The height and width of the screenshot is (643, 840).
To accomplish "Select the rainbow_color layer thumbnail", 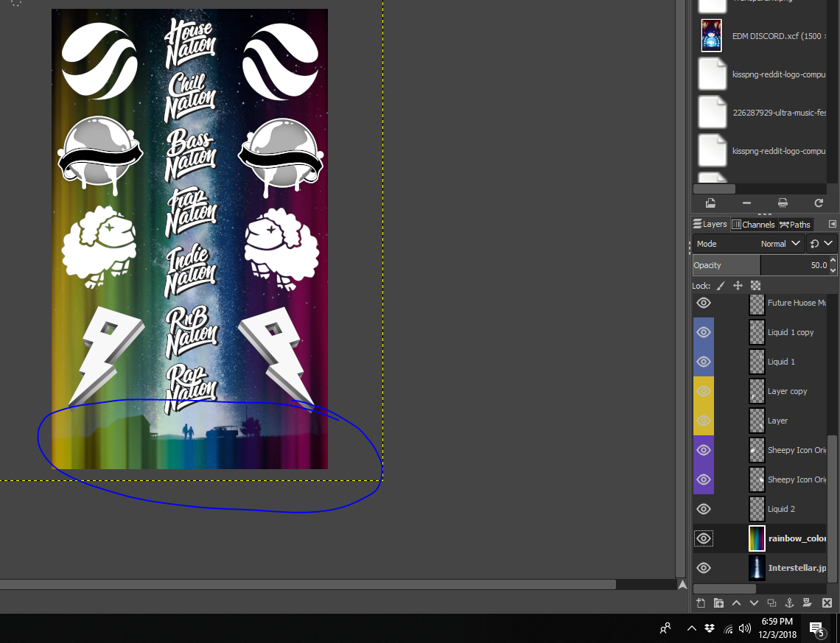I will coord(757,538).
